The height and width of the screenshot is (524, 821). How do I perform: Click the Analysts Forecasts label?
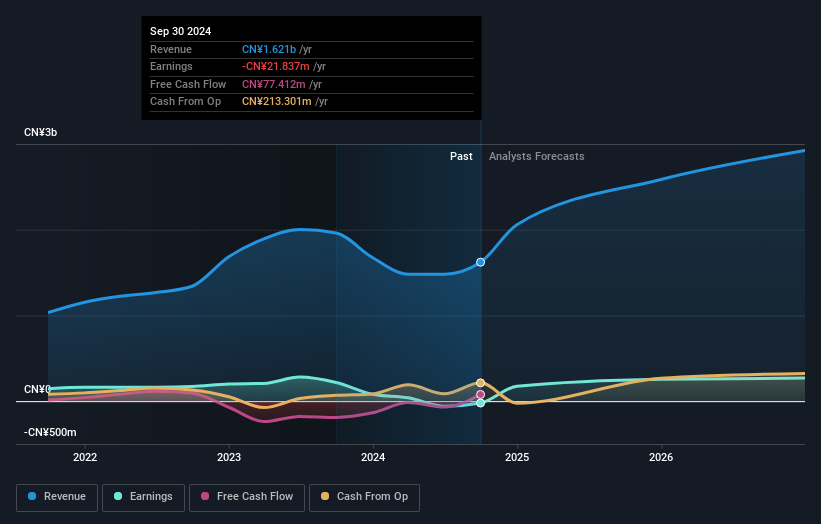537,156
